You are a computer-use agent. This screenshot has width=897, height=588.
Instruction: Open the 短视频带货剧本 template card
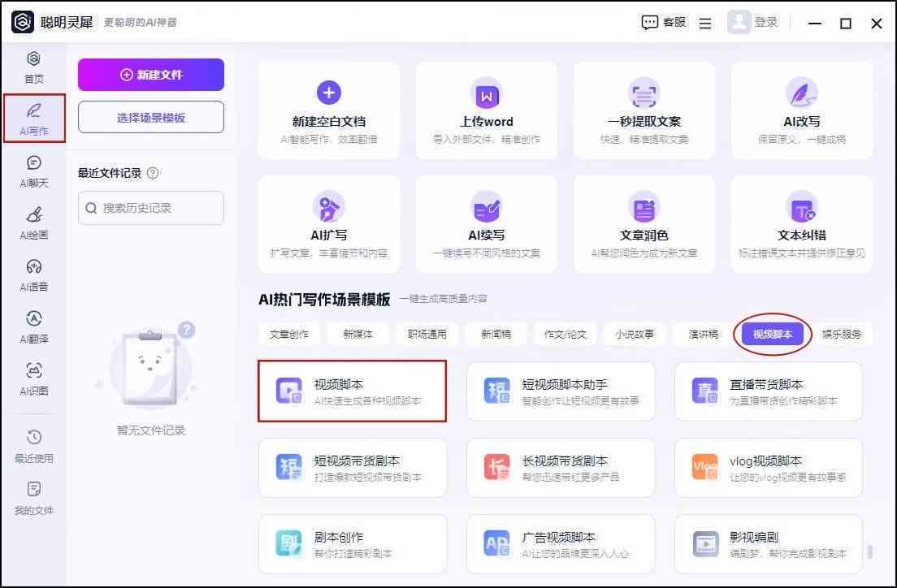tap(353, 467)
